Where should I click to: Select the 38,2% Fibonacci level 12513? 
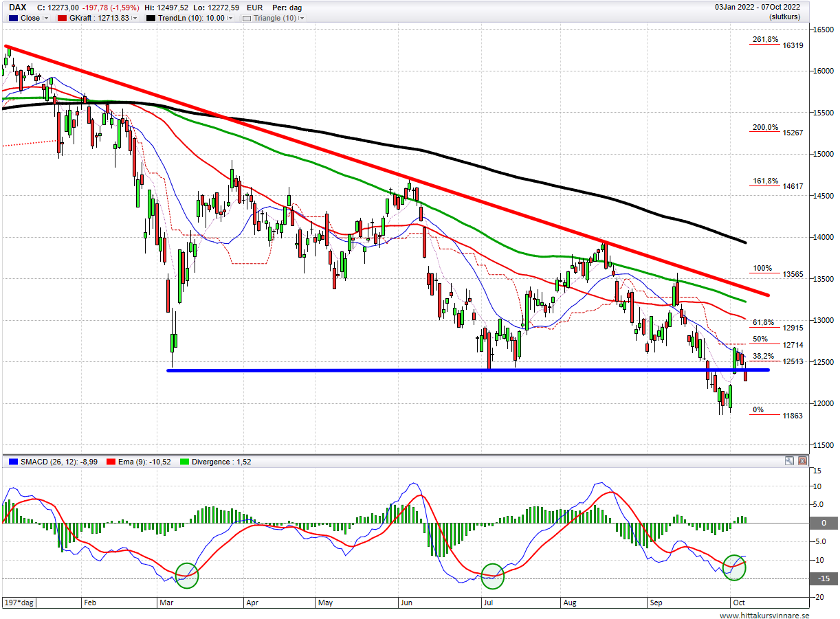coord(777,359)
